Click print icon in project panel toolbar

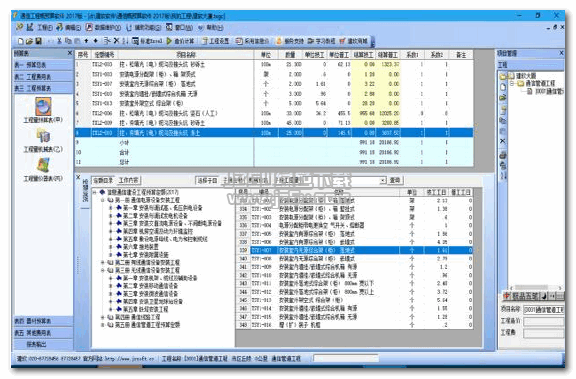[503, 156]
